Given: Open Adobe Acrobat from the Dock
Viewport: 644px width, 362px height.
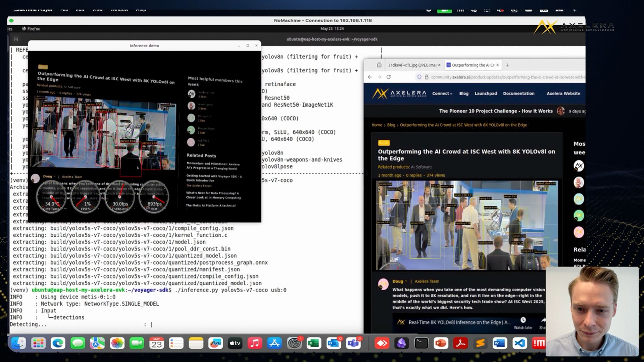Looking at the screenshot, I should [x=461, y=343].
